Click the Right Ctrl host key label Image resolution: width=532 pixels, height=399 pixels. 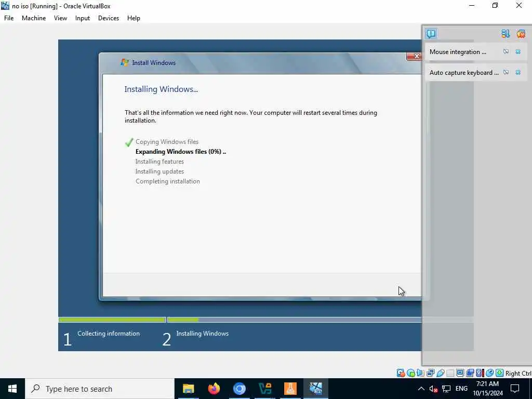coord(518,373)
